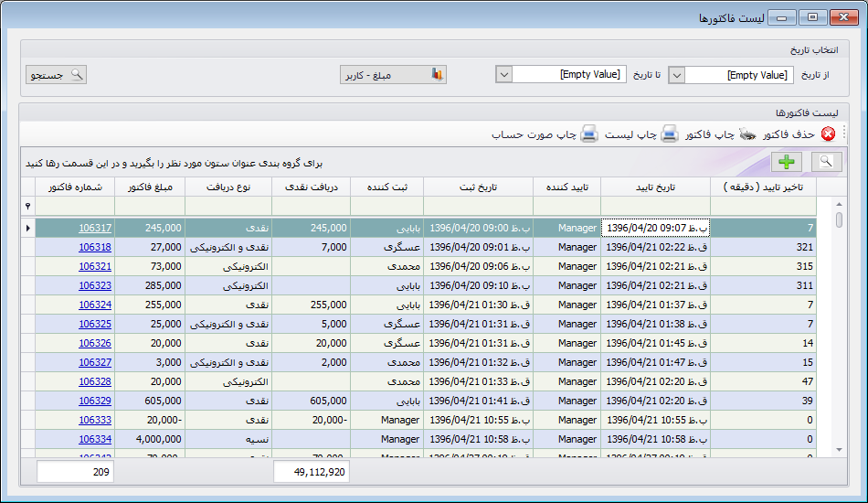
Task: Open invoice link 106324
Action: click(95, 305)
